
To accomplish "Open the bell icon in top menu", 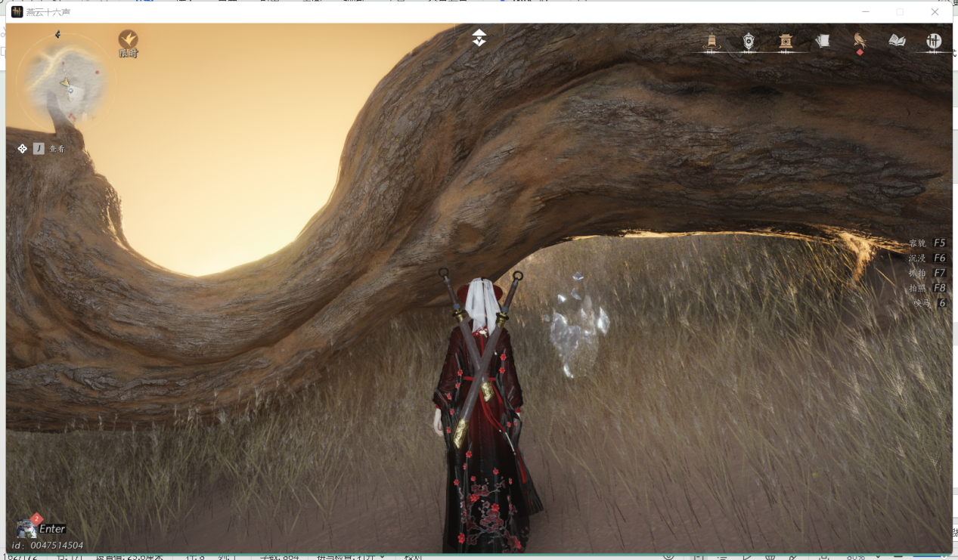I will pos(712,42).
